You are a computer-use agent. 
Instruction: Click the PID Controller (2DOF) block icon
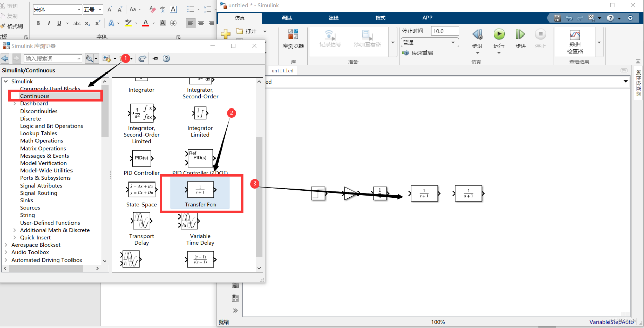[x=200, y=158]
